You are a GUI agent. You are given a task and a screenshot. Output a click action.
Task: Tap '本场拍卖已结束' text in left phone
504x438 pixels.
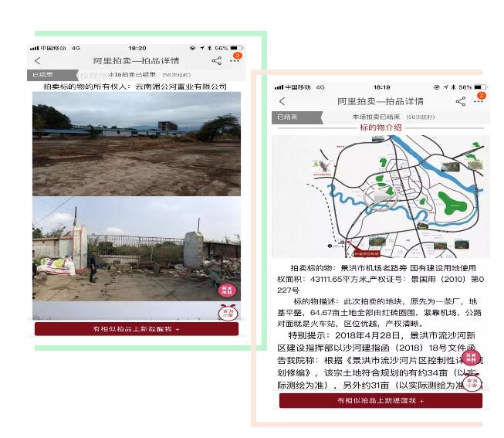coord(132,75)
